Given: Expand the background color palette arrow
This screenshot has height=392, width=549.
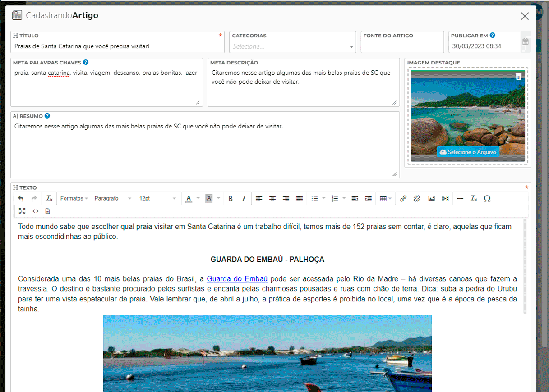Looking at the screenshot, I should tap(218, 198).
